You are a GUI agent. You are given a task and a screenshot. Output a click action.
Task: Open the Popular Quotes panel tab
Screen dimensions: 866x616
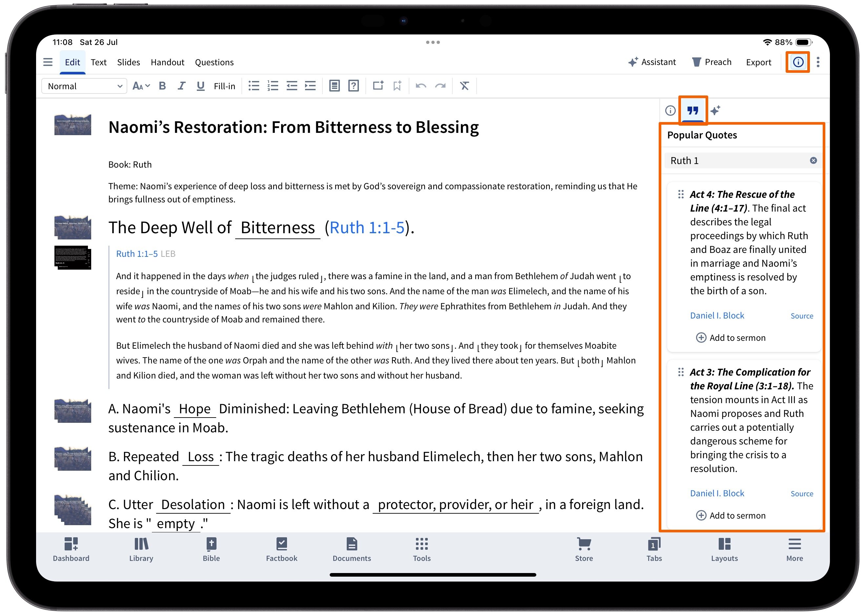(x=693, y=111)
